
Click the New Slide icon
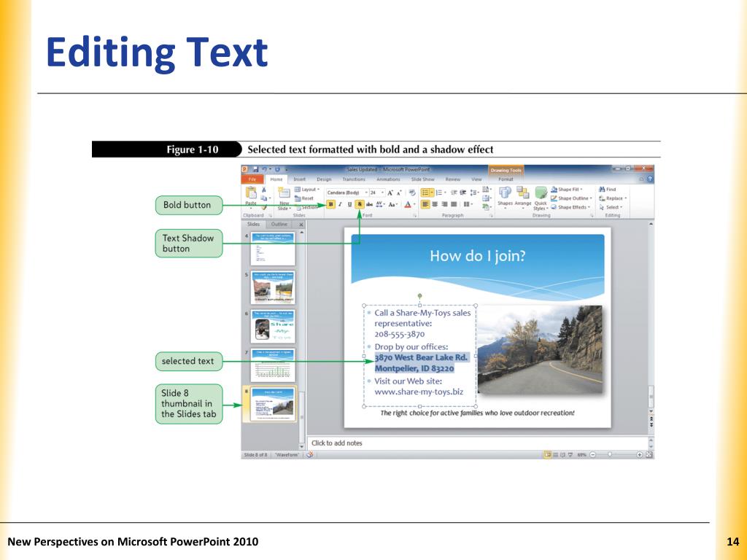tap(284, 192)
